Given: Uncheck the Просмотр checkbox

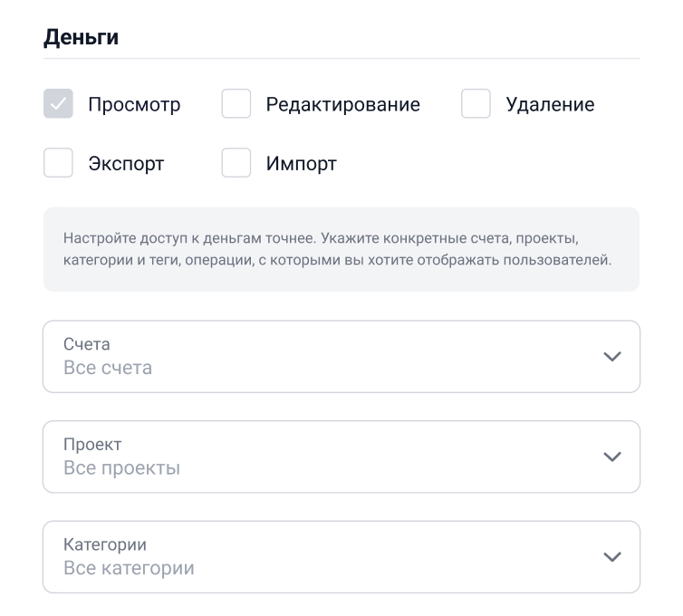Looking at the screenshot, I should [x=58, y=104].
